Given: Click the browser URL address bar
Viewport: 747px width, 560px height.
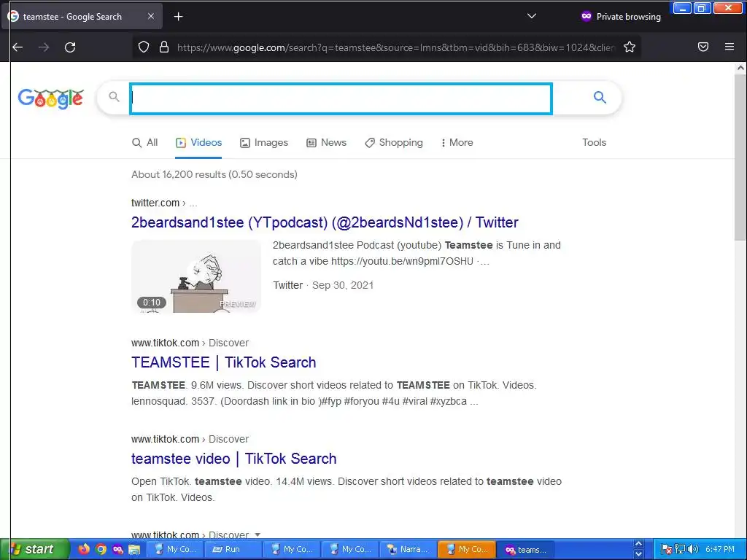Looking at the screenshot, I should [x=396, y=47].
